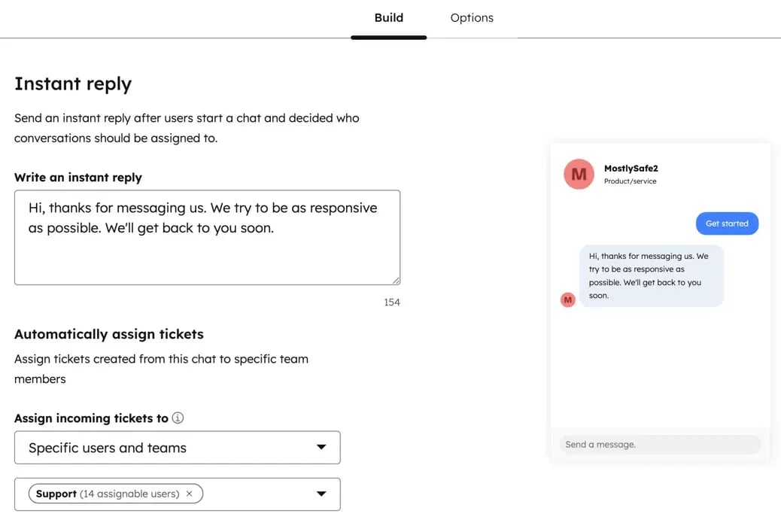Expand the team selector dropdown arrow
This screenshot has width=781, height=532.
(x=321, y=494)
